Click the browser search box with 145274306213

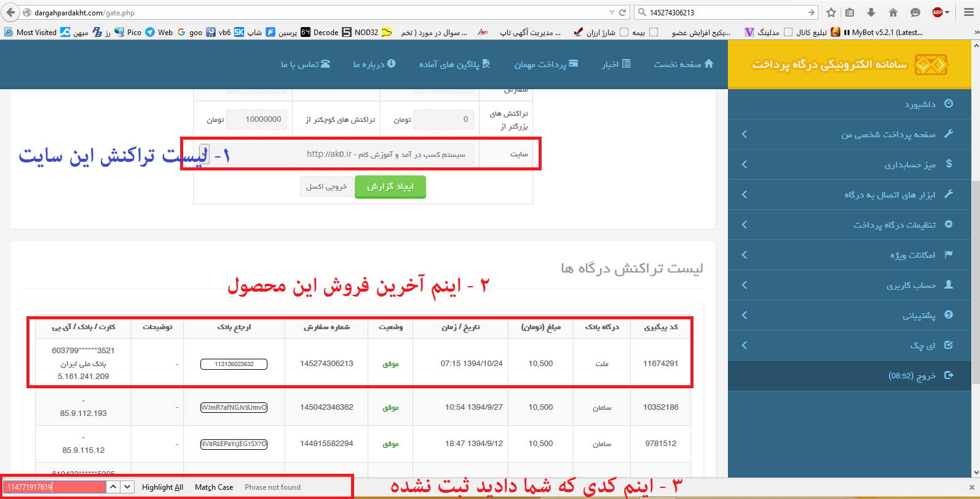(727, 12)
